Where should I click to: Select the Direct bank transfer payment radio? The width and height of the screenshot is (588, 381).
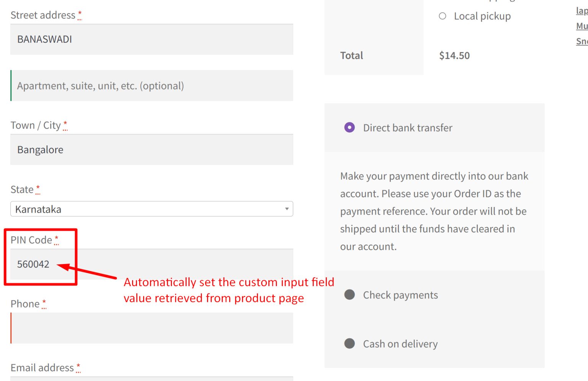pos(350,127)
